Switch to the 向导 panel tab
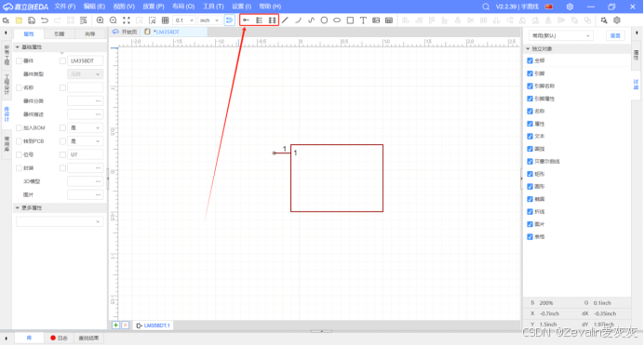The image size is (644, 345). coord(89,34)
